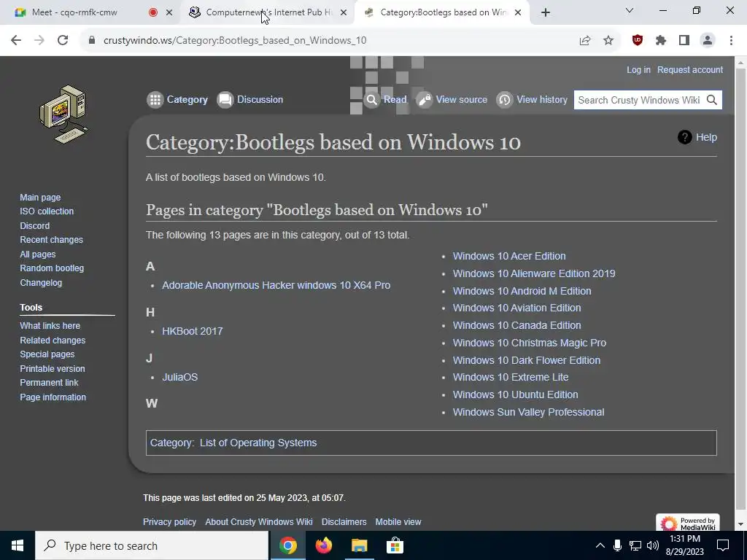Launch Firefox from the taskbar

(x=323, y=545)
